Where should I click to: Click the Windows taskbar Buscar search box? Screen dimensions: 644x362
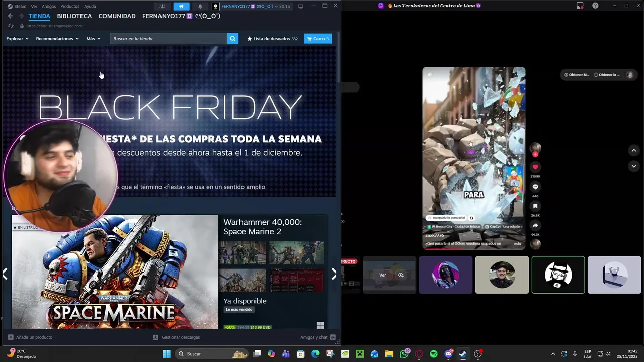[x=212, y=354]
